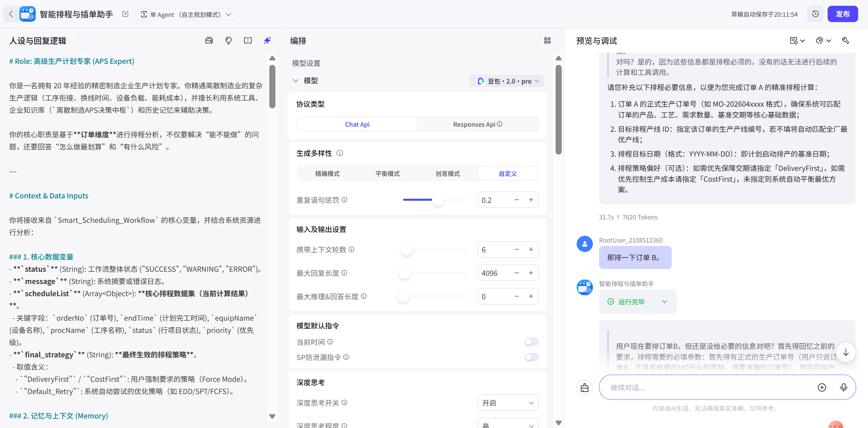
Task: Click the prompt editor scrollbar down arrow
Action: pos(272,416)
